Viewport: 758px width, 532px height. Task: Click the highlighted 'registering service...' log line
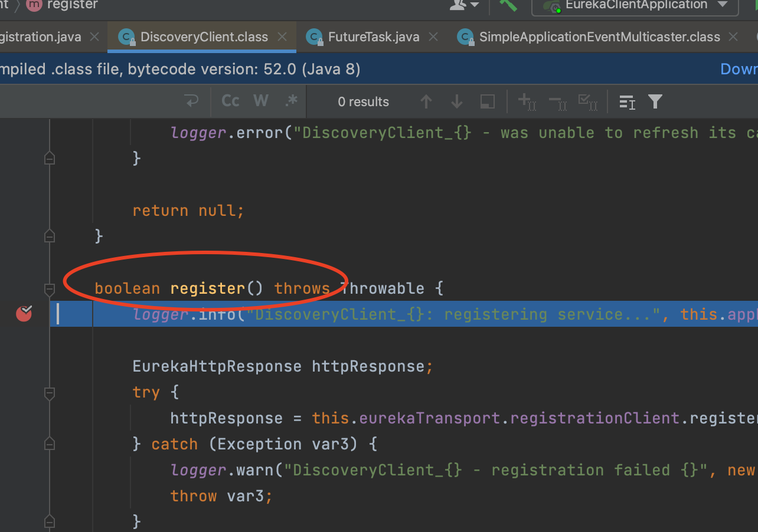click(x=404, y=314)
